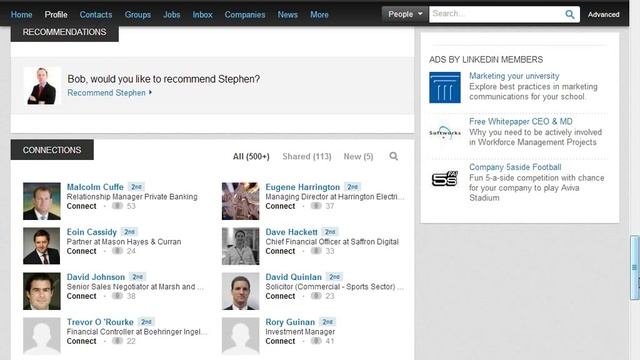Screen dimensions: 640x360
Task: Open Jobs in navigation bar
Action: pyautogui.click(x=171, y=15)
